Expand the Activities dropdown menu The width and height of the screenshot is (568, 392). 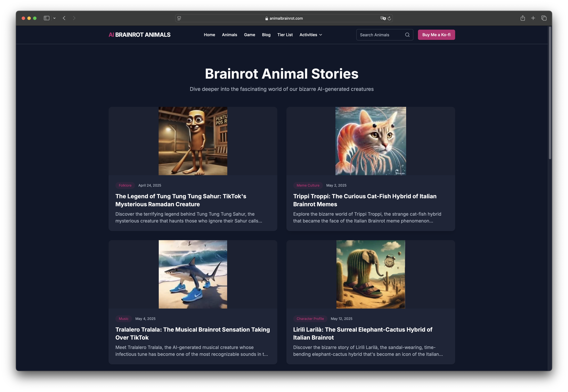pos(311,35)
